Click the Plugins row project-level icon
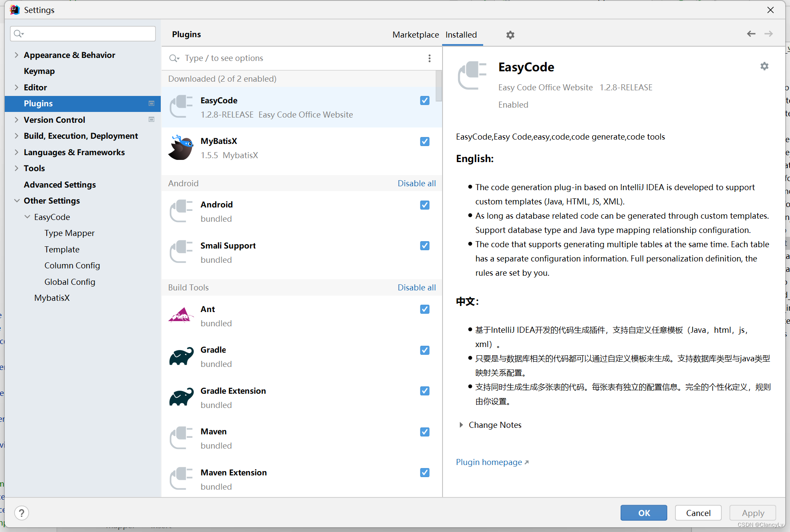Image resolution: width=790 pixels, height=532 pixels. coord(151,103)
